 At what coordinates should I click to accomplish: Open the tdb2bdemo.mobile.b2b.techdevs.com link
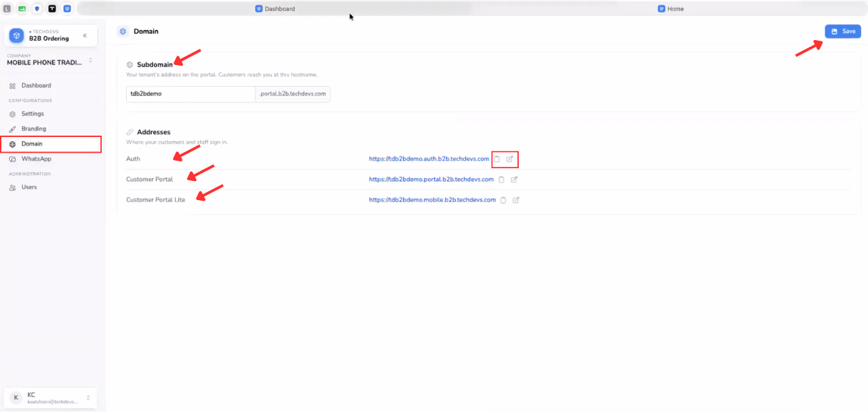pos(433,200)
